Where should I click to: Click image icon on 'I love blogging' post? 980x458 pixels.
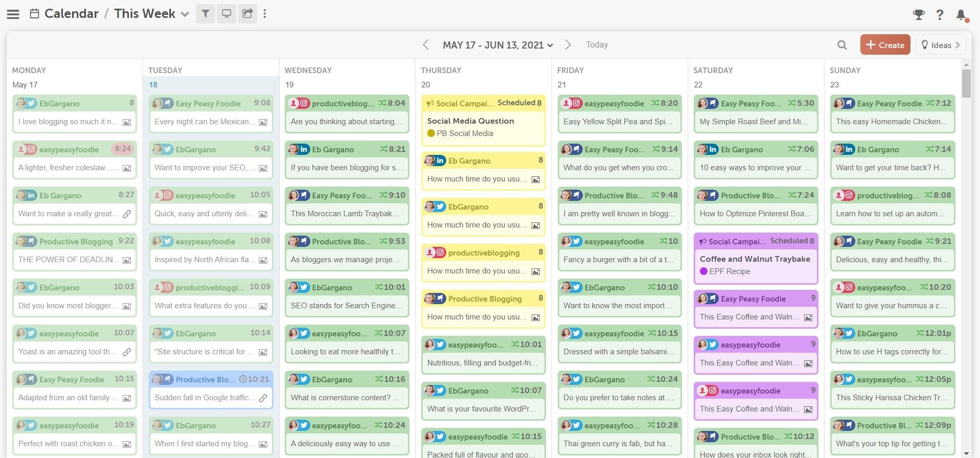[127, 122]
